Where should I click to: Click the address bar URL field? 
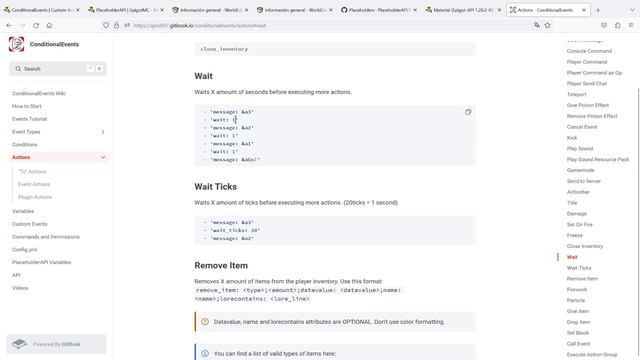click(318, 25)
